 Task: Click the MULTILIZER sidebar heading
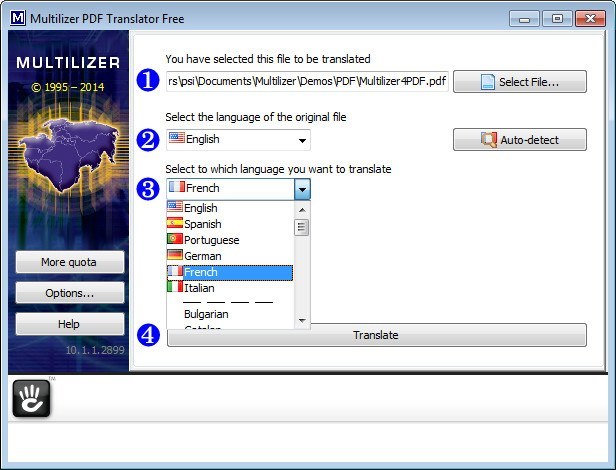pos(68,62)
